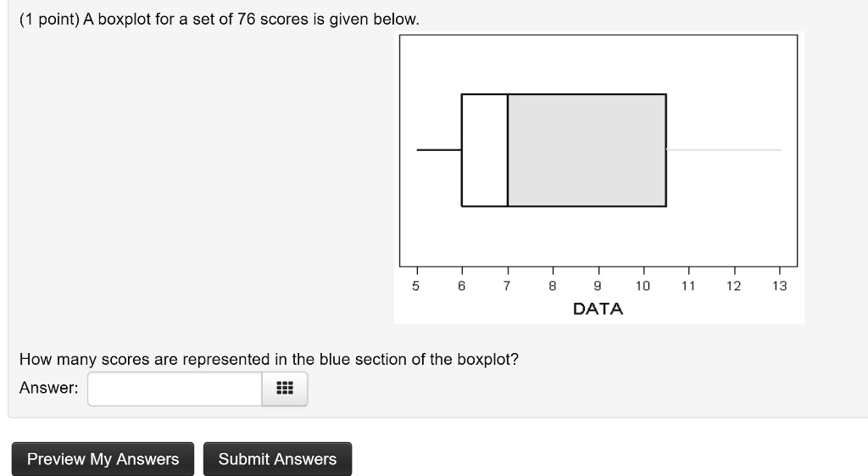Image resolution: width=868 pixels, height=476 pixels.
Task: Click the DATA axis title
Action: [598, 309]
